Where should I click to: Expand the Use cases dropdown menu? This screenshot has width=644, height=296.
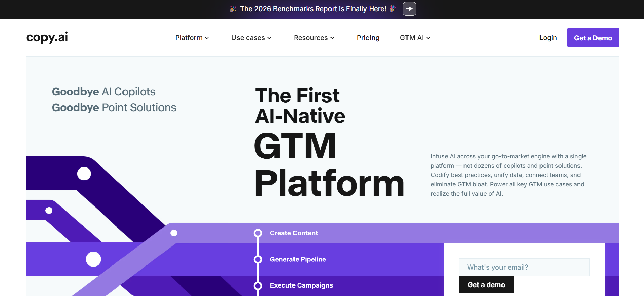click(251, 38)
